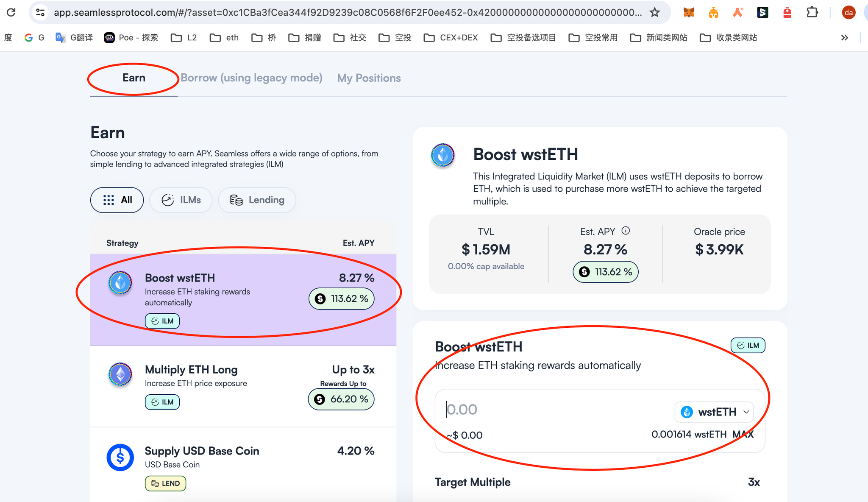Image resolution: width=868 pixels, height=502 pixels.
Task: Expand hidden bookmarks with double chevron
Action: pos(844,38)
